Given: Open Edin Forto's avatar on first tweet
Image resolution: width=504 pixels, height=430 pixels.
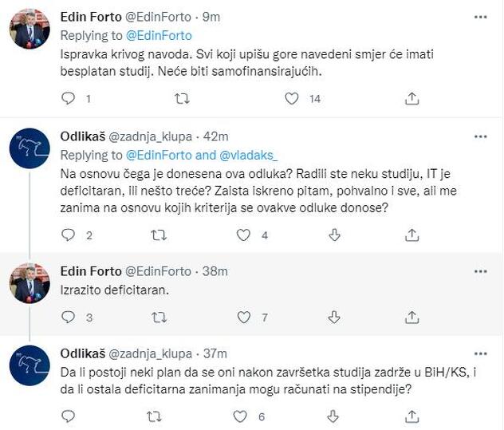Looking at the screenshot, I should 30,30.
